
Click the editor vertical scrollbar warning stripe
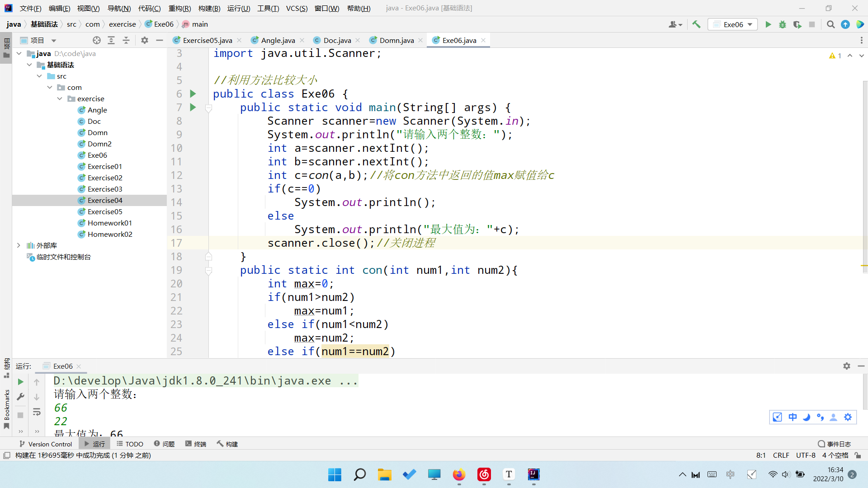864,266
